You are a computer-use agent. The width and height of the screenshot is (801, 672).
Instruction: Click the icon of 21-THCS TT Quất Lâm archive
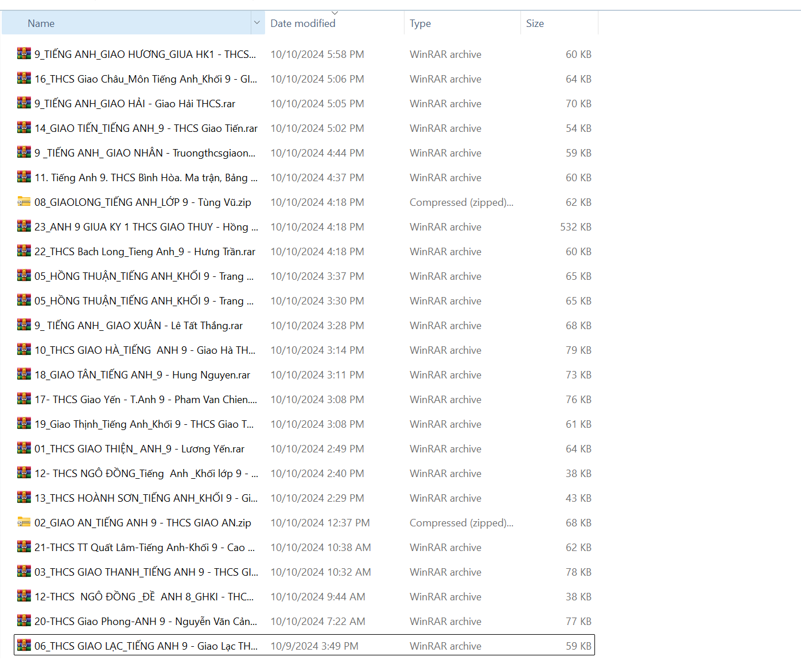pos(24,546)
